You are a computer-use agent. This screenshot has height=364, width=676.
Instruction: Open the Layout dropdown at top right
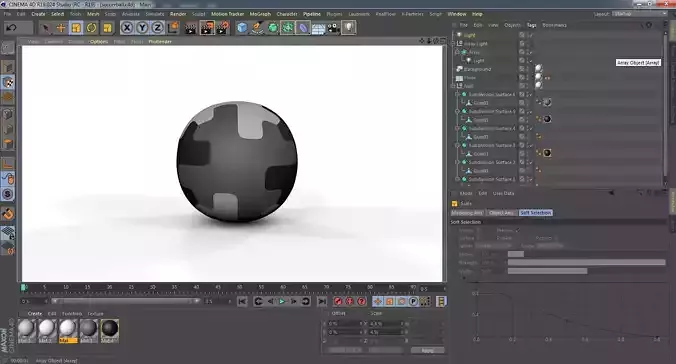(x=640, y=14)
